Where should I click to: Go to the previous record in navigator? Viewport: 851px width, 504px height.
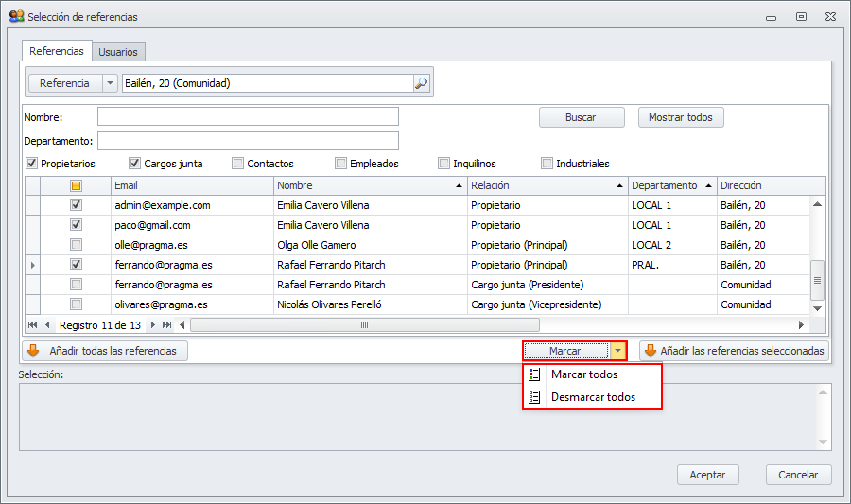[x=47, y=325]
